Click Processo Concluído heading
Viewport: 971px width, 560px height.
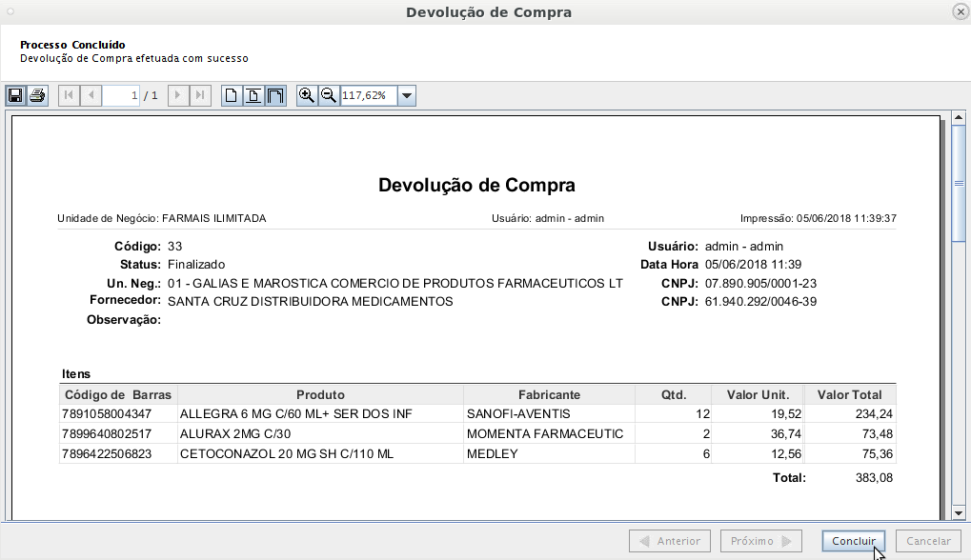click(72, 45)
